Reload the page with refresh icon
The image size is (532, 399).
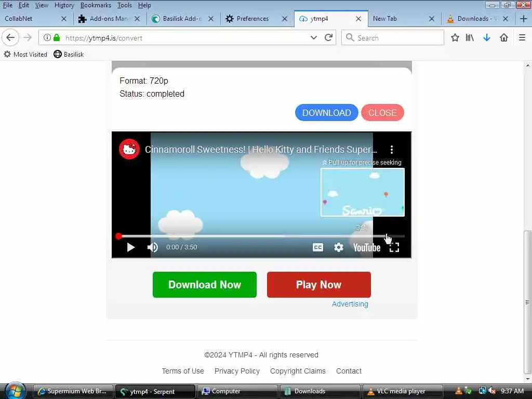tap(328, 37)
